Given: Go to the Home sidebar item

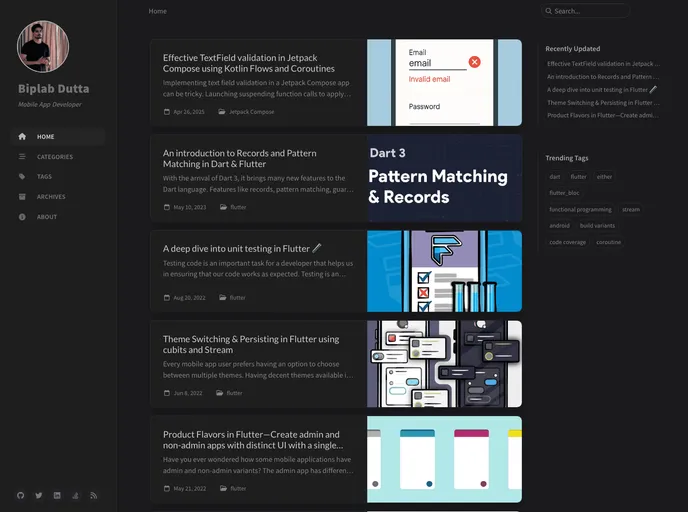Looking at the screenshot, I should (x=46, y=137).
